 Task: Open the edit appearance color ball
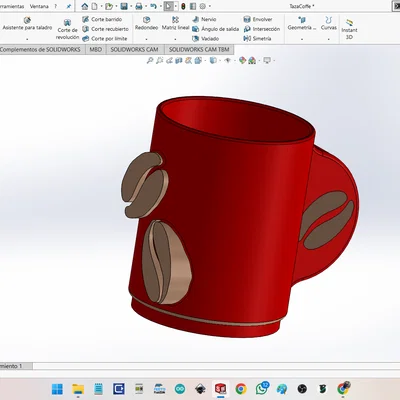(242, 60)
